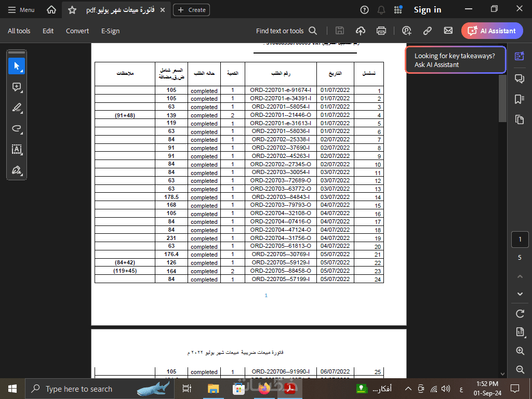Click order ORD-220701-e-91674-I
Screen dimensions: 532x399
[281, 90]
